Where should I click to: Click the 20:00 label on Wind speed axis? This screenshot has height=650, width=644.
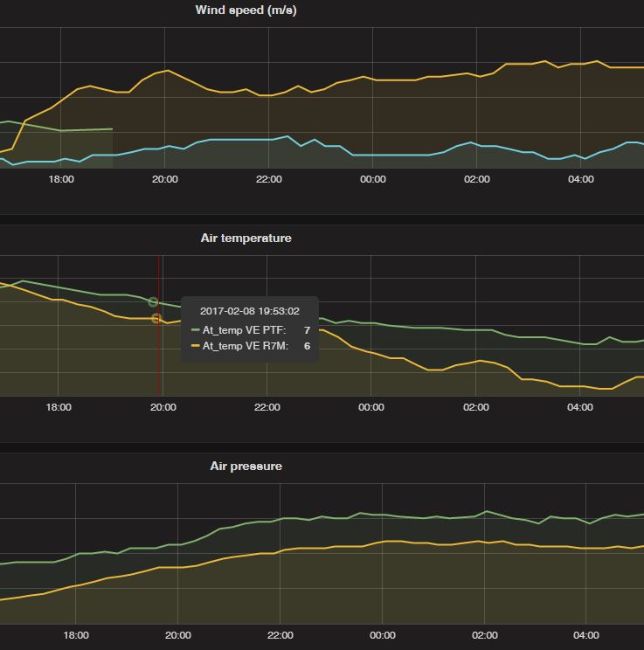click(164, 179)
